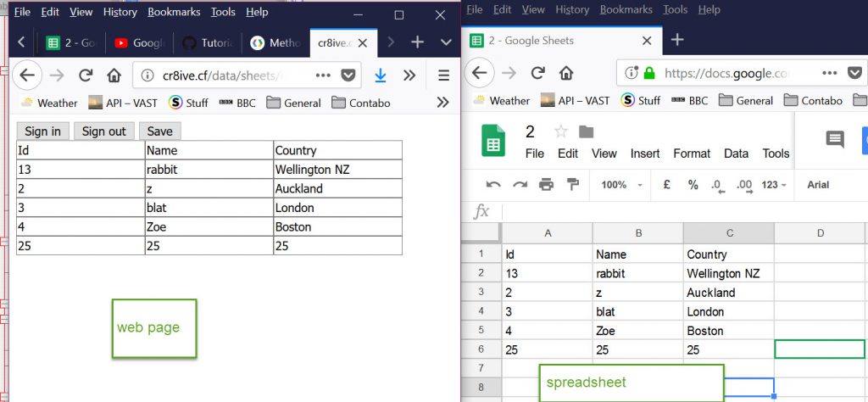Image resolution: width=868 pixels, height=402 pixels.
Task: Click the move-to-folder icon beside the title
Action: tap(586, 131)
